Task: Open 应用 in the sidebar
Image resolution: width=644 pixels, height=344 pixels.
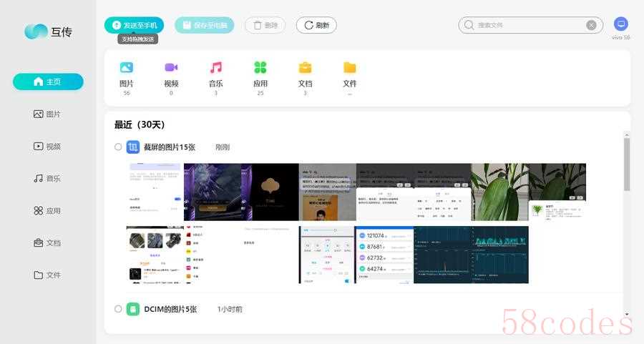Action: pyautogui.click(x=48, y=210)
